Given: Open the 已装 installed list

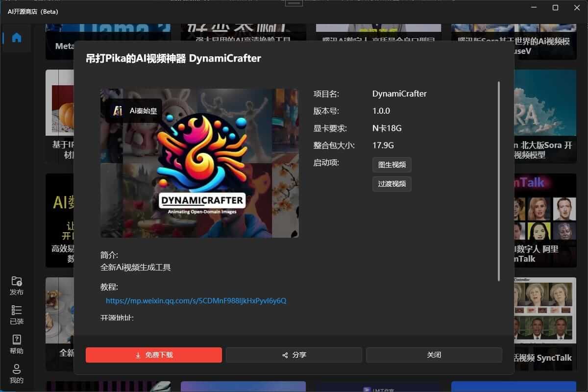Looking at the screenshot, I should (17, 315).
